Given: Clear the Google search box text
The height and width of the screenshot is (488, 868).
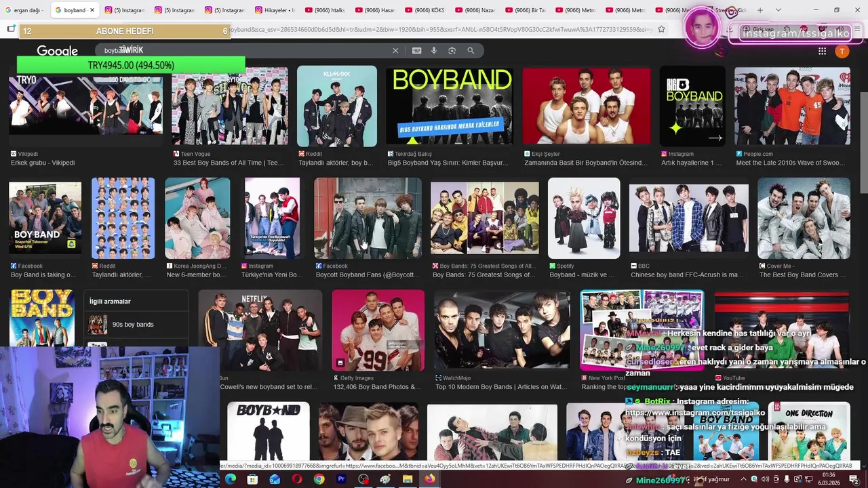Looking at the screenshot, I should pos(395,51).
